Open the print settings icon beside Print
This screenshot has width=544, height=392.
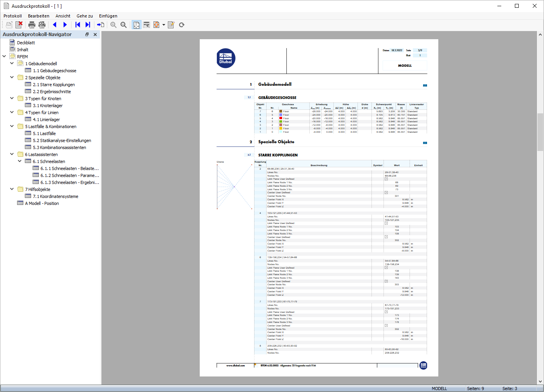click(41, 24)
